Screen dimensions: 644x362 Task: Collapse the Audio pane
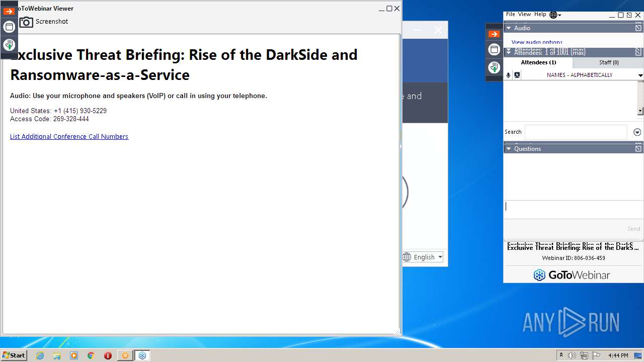[509, 28]
